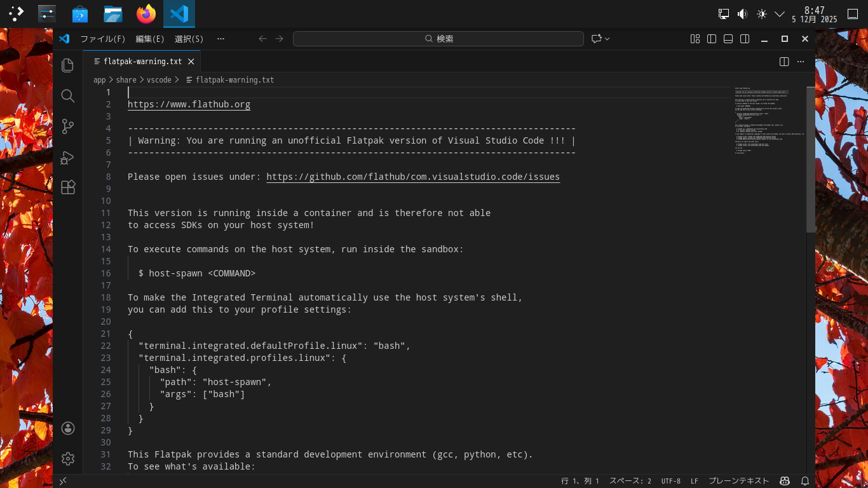Viewport: 868px width, 488px height.
Task: Toggle the primary side bar
Action: tap(712, 39)
